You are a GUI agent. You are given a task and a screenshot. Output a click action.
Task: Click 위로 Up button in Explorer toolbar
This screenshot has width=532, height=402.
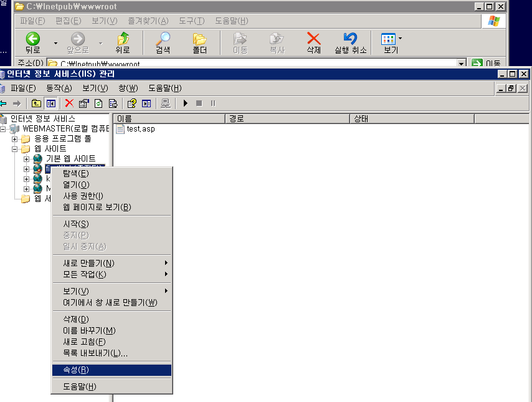123,43
